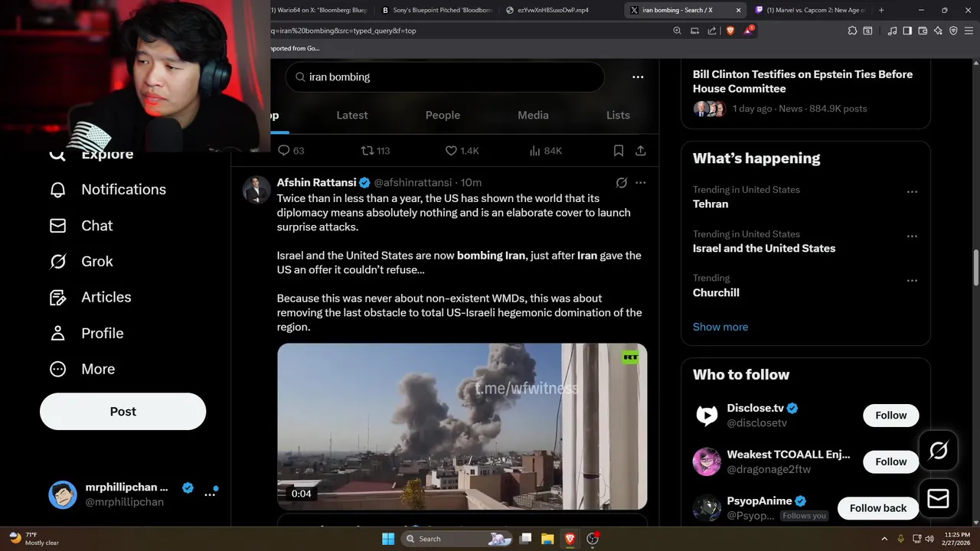View the 84K views analytics icon
980x551 pixels.
coord(535,151)
